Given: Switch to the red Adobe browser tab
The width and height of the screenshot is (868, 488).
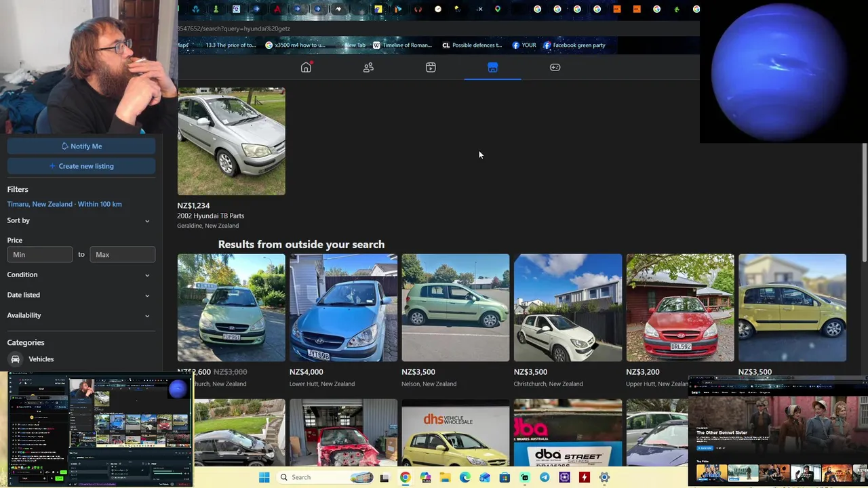Looking at the screenshot, I should [277, 9].
